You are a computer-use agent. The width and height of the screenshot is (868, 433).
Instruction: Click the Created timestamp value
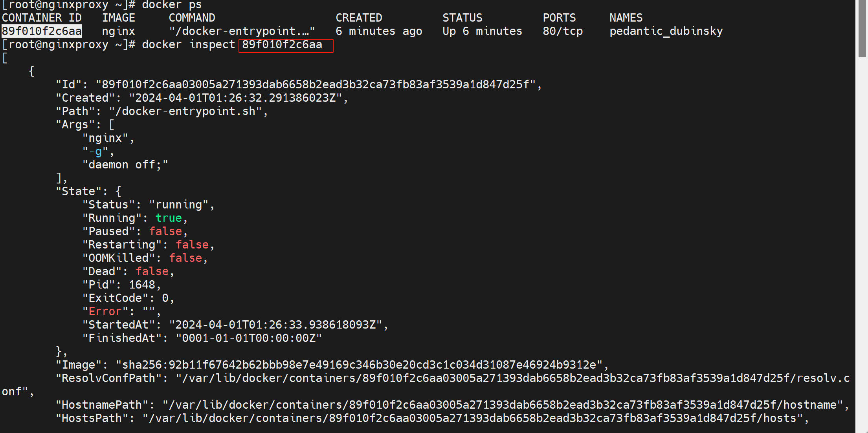[236, 98]
